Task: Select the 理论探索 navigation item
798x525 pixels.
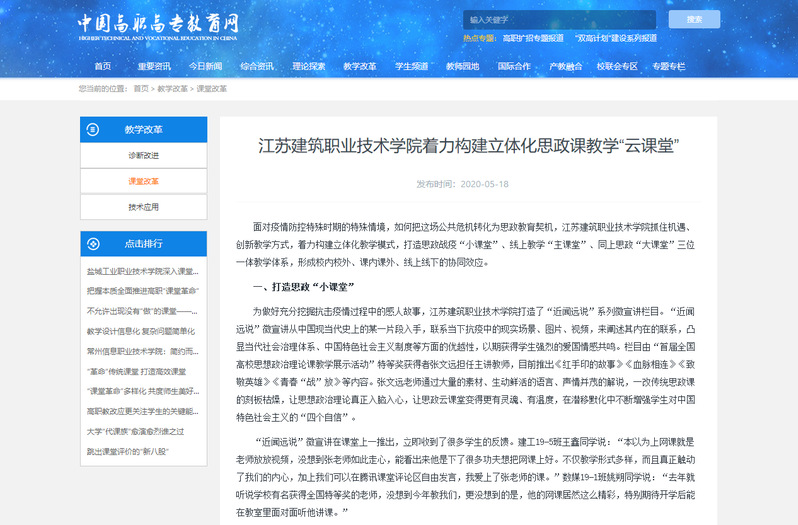Action: (x=309, y=66)
